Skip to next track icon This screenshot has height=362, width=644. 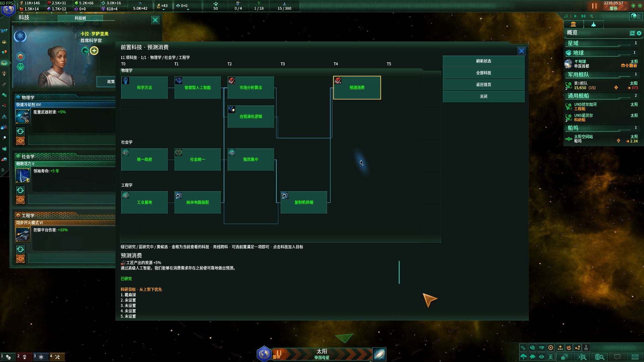pos(583,16)
